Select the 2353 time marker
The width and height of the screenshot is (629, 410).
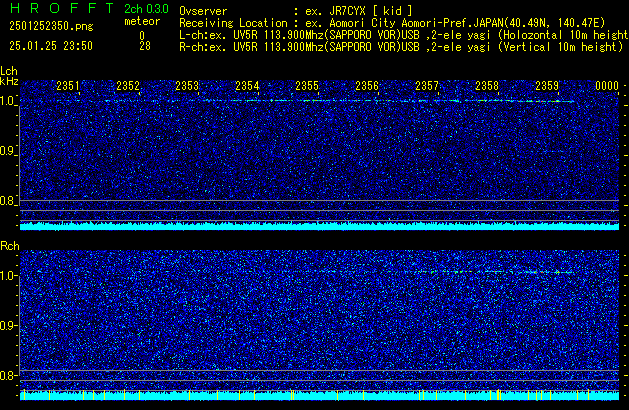pos(187,86)
